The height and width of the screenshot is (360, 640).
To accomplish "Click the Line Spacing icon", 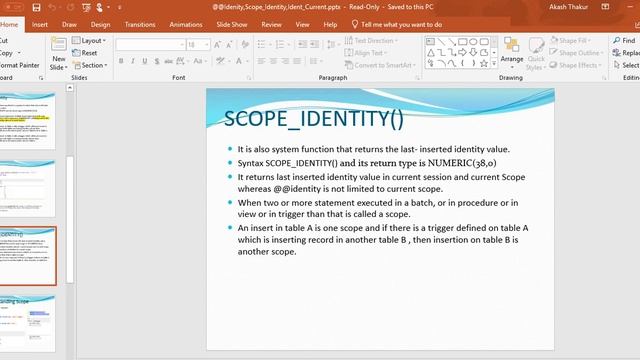I will pos(331,44).
